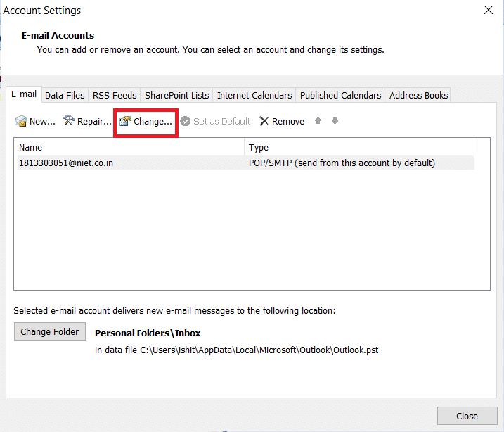Screen dimensions: 504x432
Task: Switch to the E-mail tab
Action: [x=24, y=94]
